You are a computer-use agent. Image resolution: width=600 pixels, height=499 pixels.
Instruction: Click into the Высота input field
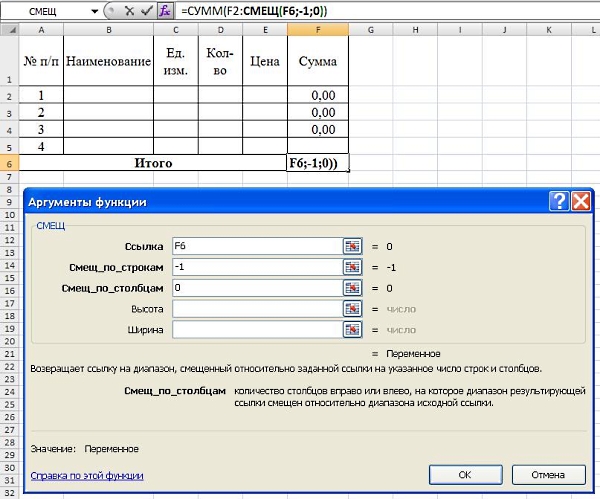point(255,309)
